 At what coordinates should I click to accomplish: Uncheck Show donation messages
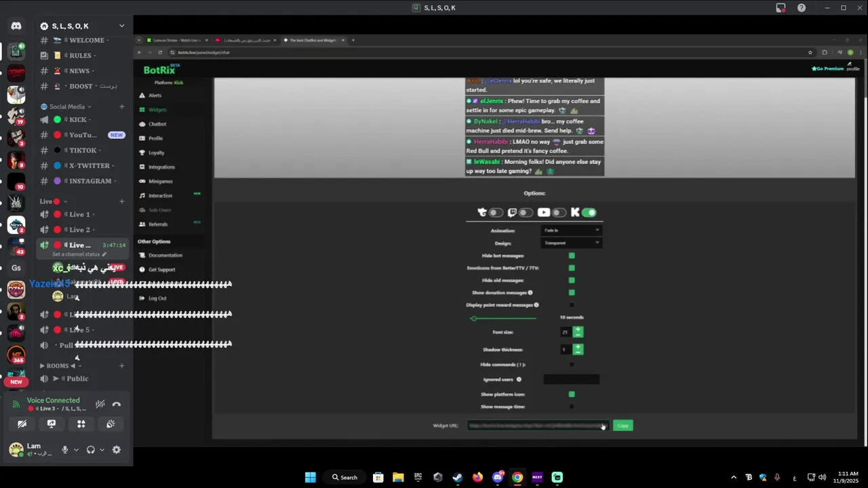[572, 293]
